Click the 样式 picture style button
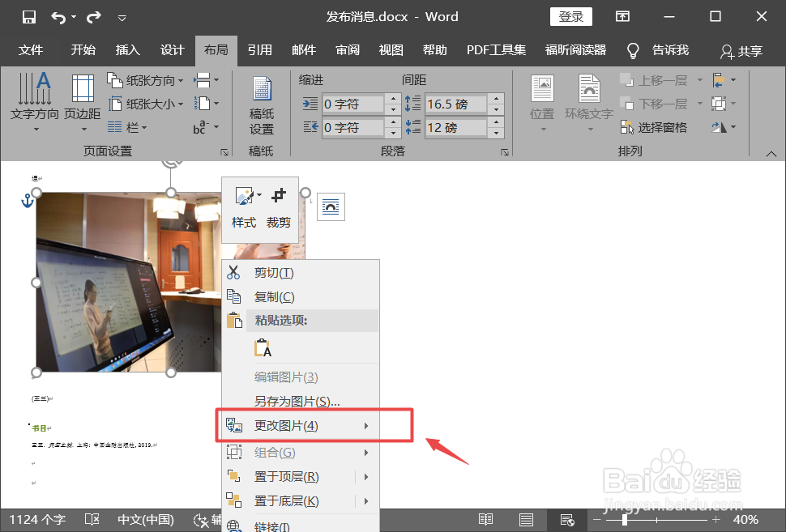The height and width of the screenshot is (532, 786). coord(244,208)
